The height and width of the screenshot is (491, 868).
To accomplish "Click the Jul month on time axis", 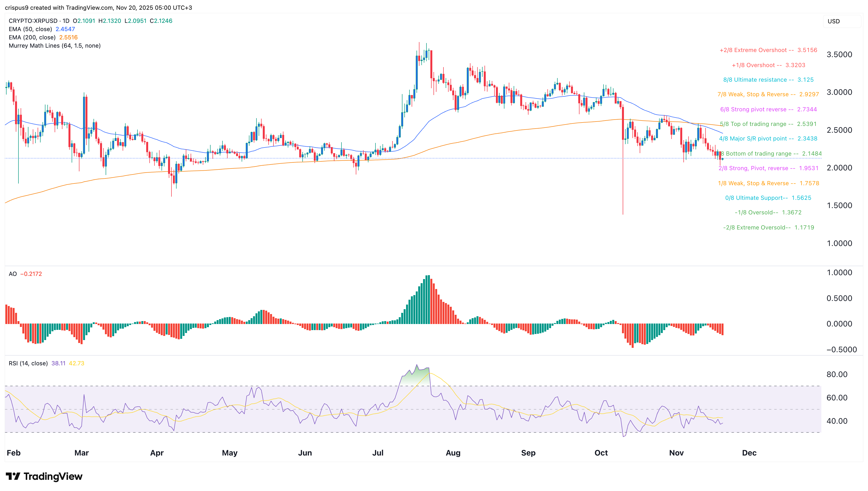I will coord(378,453).
